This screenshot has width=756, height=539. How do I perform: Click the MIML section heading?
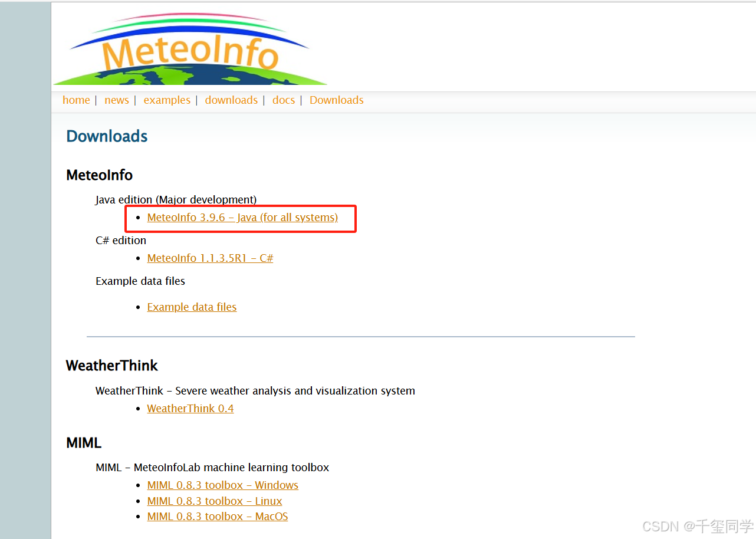[x=84, y=443]
